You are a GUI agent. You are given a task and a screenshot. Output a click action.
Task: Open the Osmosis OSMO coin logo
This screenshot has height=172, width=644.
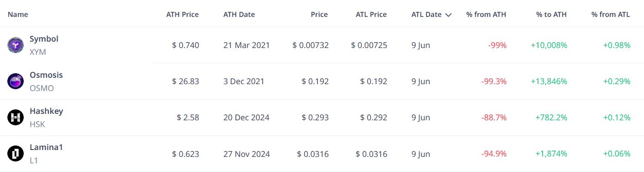[16, 81]
